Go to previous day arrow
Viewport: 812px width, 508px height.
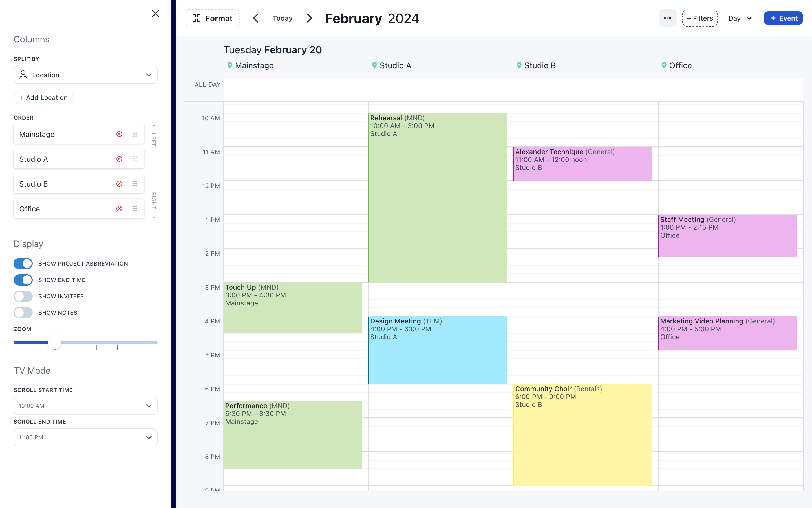(x=256, y=18)
